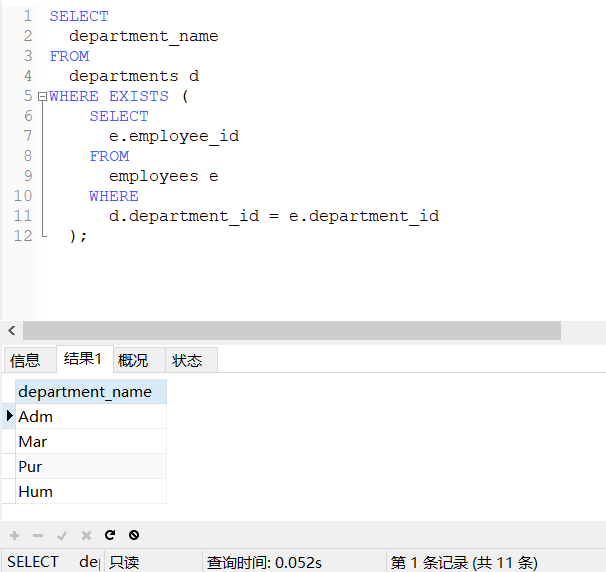Open the 信息 tab
606x572 pixels.
coord(26,360)
